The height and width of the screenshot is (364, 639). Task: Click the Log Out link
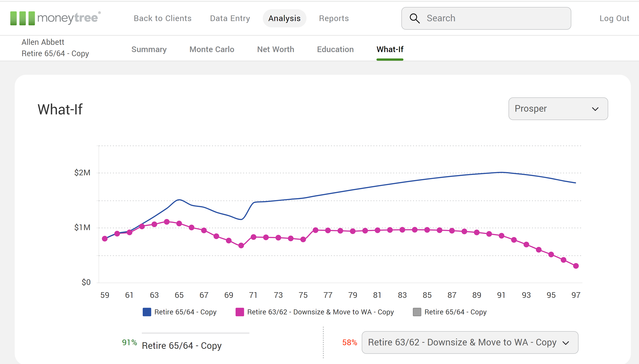click(614, 18)
